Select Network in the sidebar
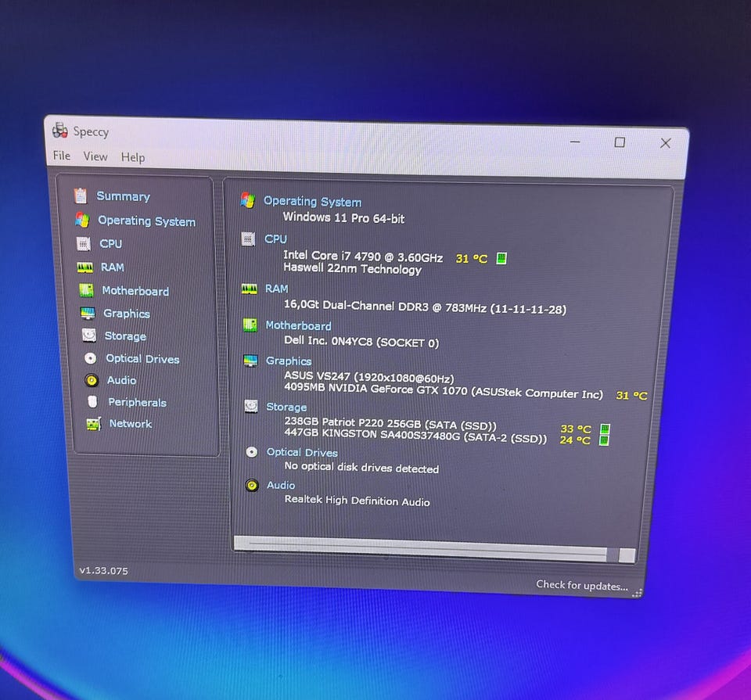This screenshot has height=700, width=751. coord(131,424)
